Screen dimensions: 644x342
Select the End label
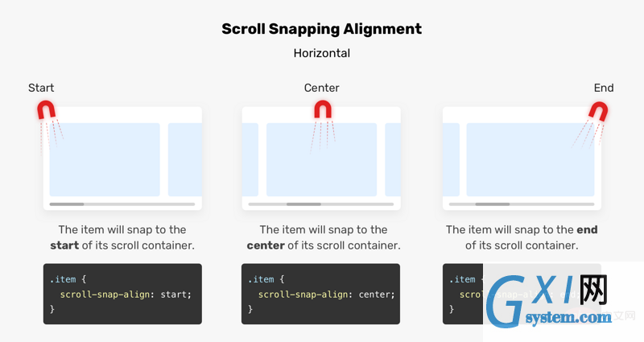(604, 88)
